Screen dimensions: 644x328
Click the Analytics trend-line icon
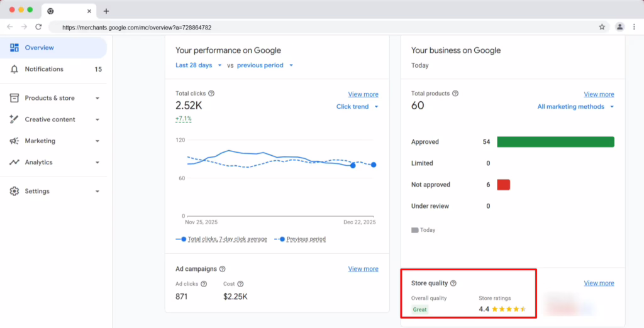pos(14,162)
